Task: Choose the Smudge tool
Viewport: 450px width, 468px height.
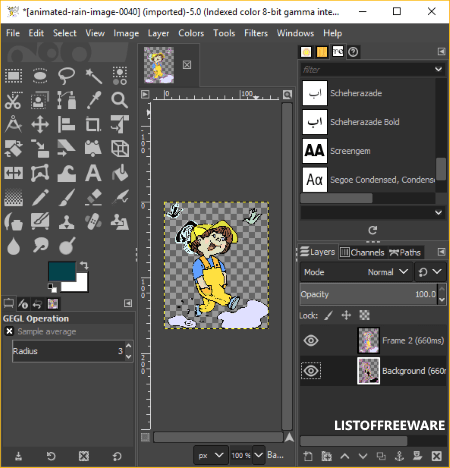Action: [40, 246]
